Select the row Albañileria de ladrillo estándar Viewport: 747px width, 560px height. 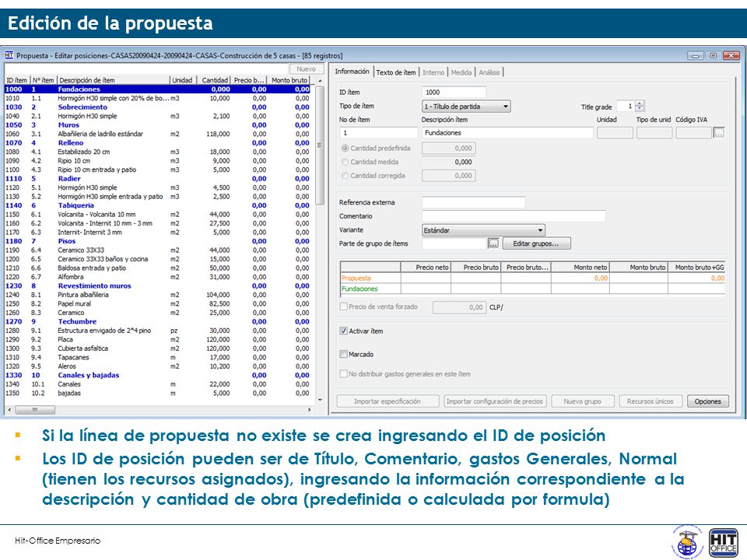pos(157,134)
